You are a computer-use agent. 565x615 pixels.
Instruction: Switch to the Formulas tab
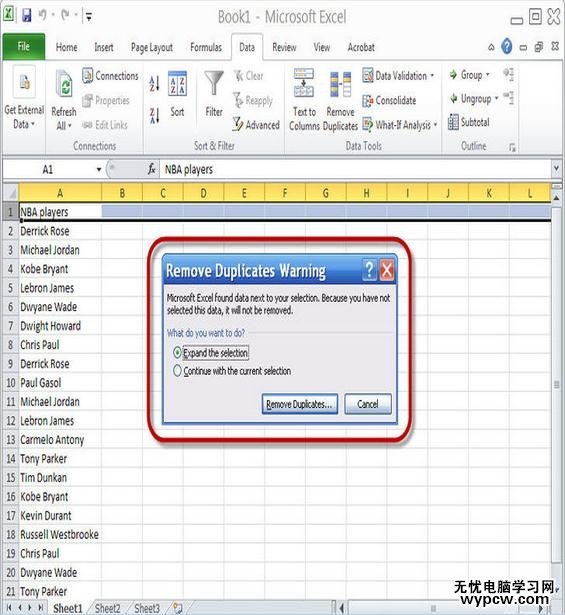coord(206,47)
